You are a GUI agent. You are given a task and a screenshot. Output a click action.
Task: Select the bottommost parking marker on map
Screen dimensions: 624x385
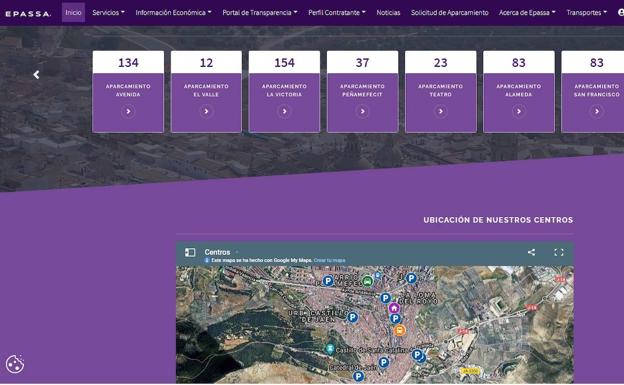coord(359,376)
